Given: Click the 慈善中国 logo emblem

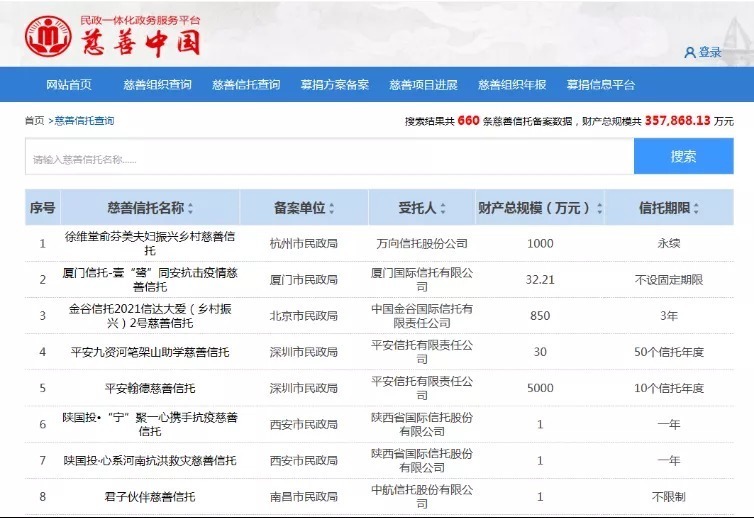Looking at the screenshot, I should [x=48, y=37].
